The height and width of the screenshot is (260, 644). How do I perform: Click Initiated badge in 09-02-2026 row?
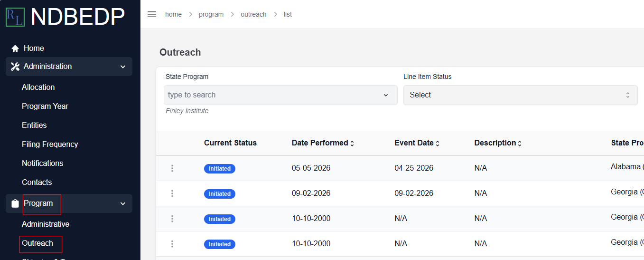point(220,194)
